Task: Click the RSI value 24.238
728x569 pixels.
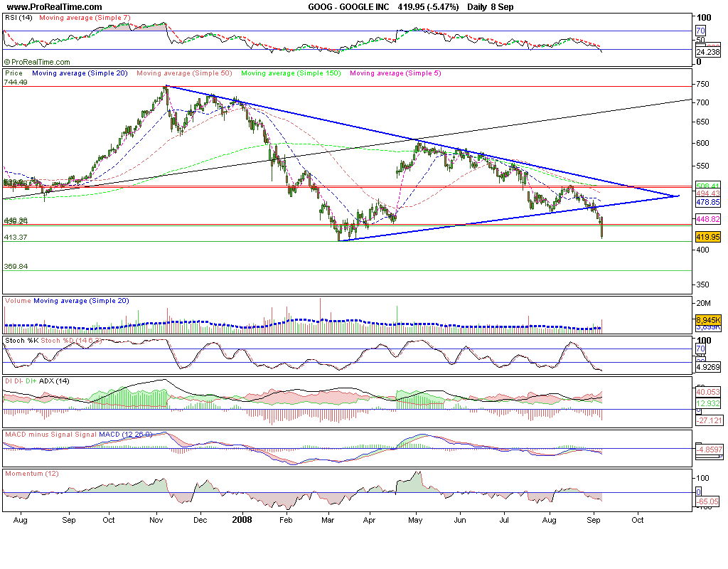Action: point(707,53)
